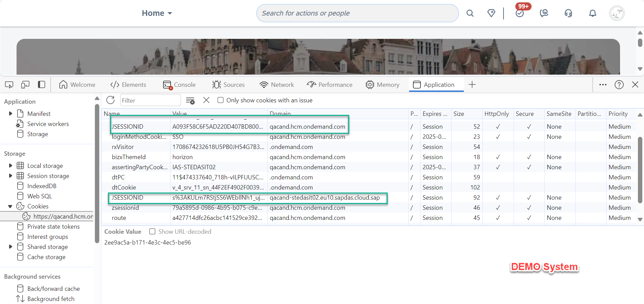
Task: Open IndexedDB storage
Action: click(x=42, y=186)
